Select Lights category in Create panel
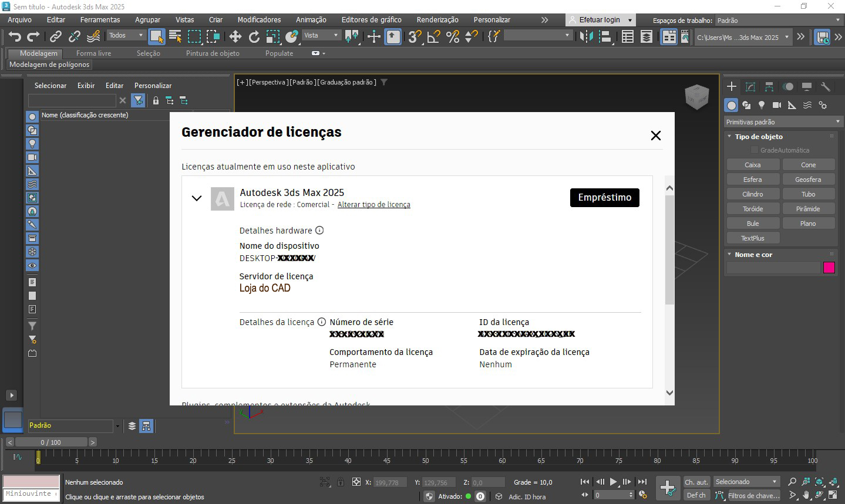The height and width of the screenshot is (504, 845). [x=762, y=105]
